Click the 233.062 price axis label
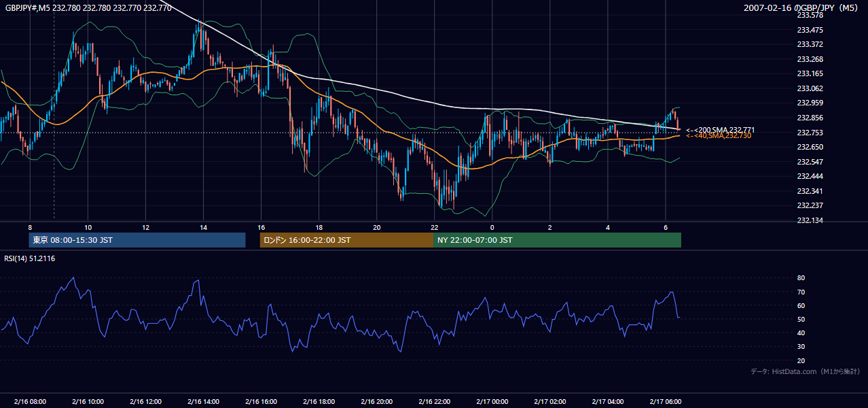The width and height of the screenshot is (868, 408). [x=810, y=88]
